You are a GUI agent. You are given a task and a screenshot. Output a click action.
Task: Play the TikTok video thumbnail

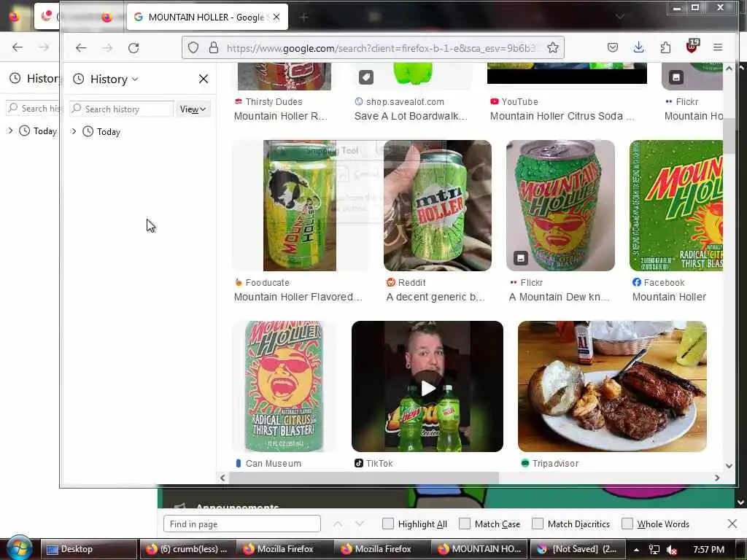pos(427,388)
